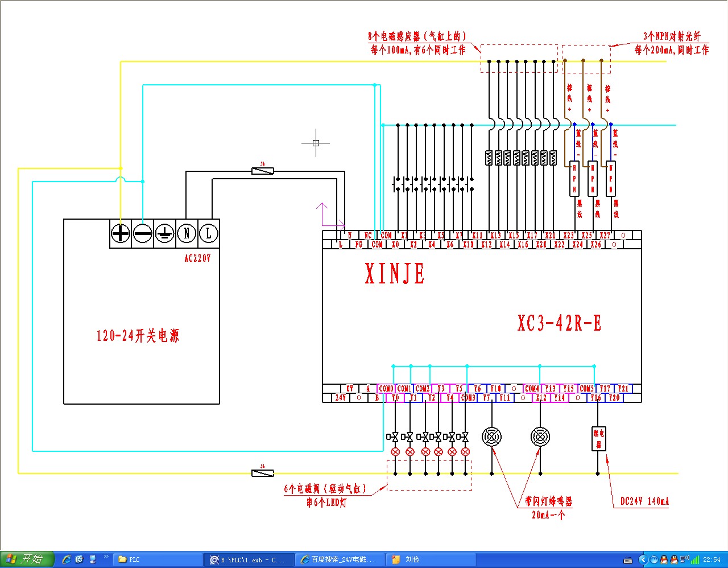Expand hidden system tray icons arrow
Viewport: 728px width, 568px height.
643,559
